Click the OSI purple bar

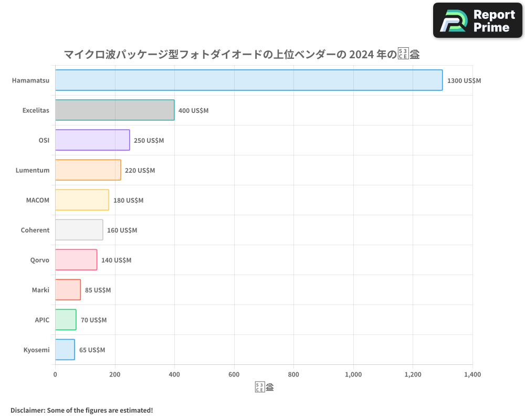[92, 140]
